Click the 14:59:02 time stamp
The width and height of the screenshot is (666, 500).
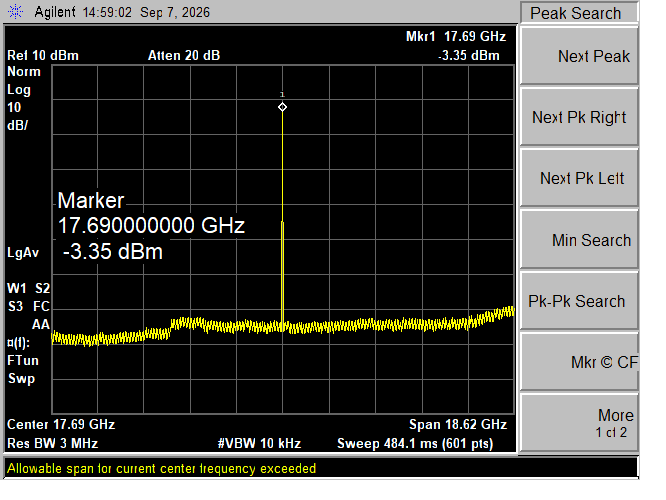click(x=107, y=12)
